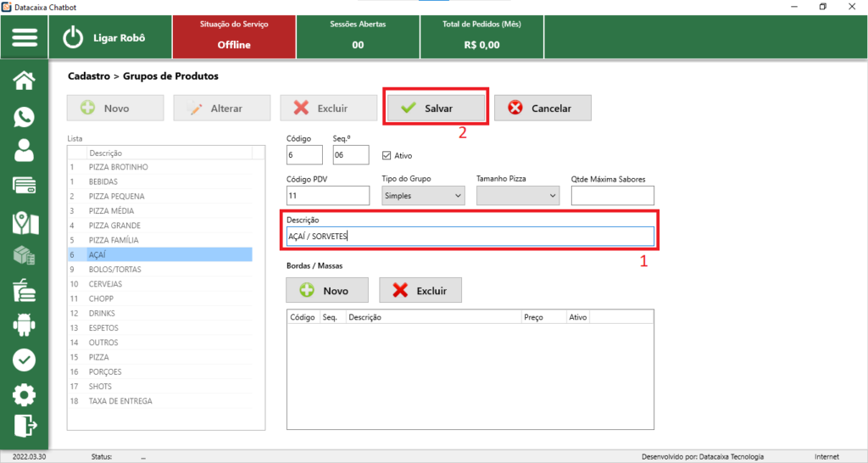This screenshot has width=868, height=463.
Task: Click the Descrição text field
Action: coord(470,237)
